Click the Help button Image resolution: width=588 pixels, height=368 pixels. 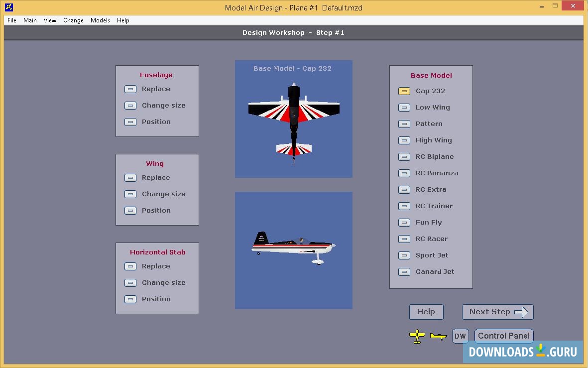click(x=426, y=312)
